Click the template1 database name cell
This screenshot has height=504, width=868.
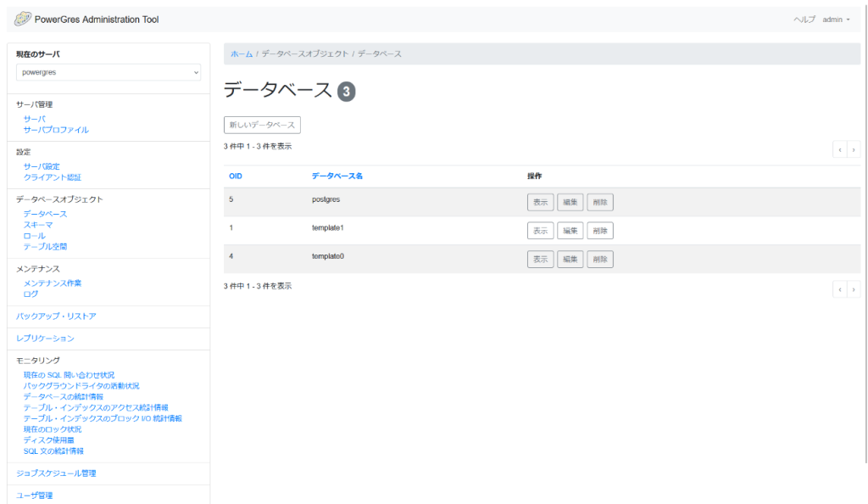point(328,227)
